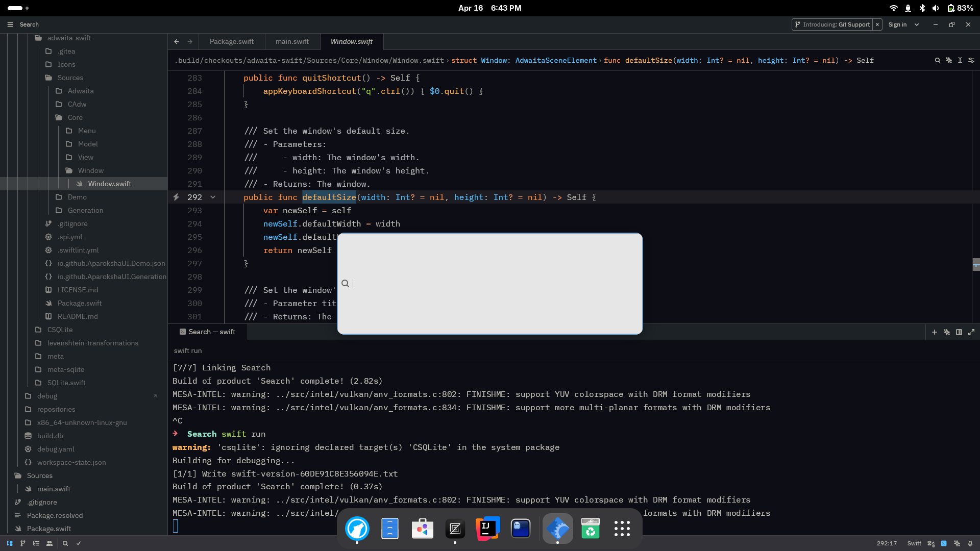Toggle the project panel icon
The image size is (980, 551).
10,543
